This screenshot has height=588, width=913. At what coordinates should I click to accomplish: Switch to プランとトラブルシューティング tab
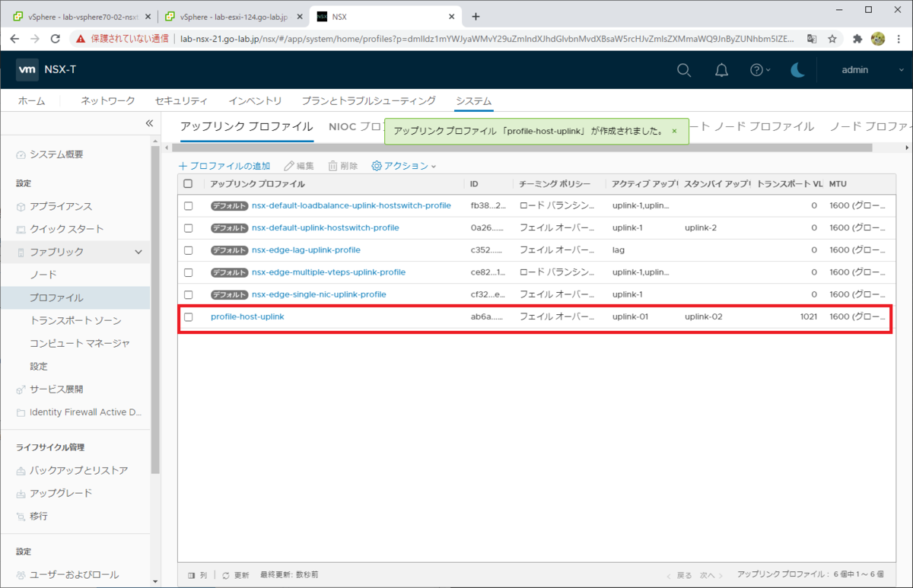(368, 100)
